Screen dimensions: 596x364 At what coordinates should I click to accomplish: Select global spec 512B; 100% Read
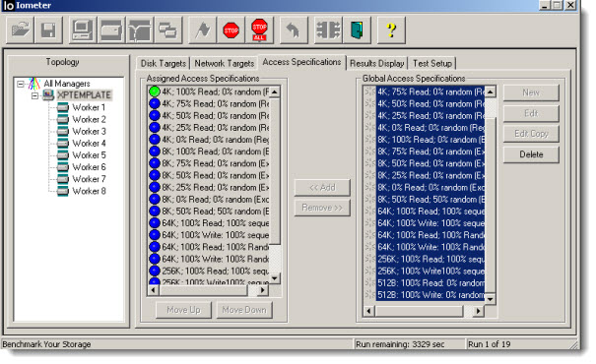430,282
